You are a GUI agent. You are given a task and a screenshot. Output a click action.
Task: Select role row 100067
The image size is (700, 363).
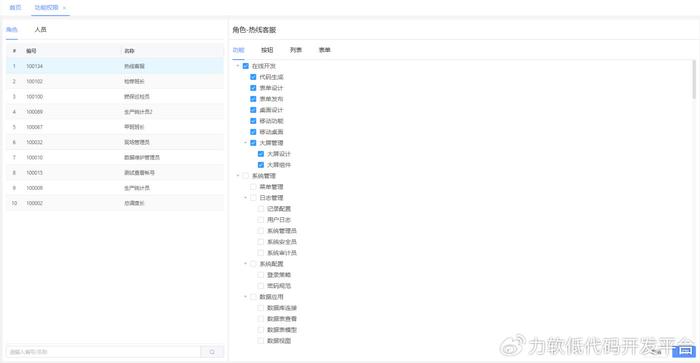[115, 127]
